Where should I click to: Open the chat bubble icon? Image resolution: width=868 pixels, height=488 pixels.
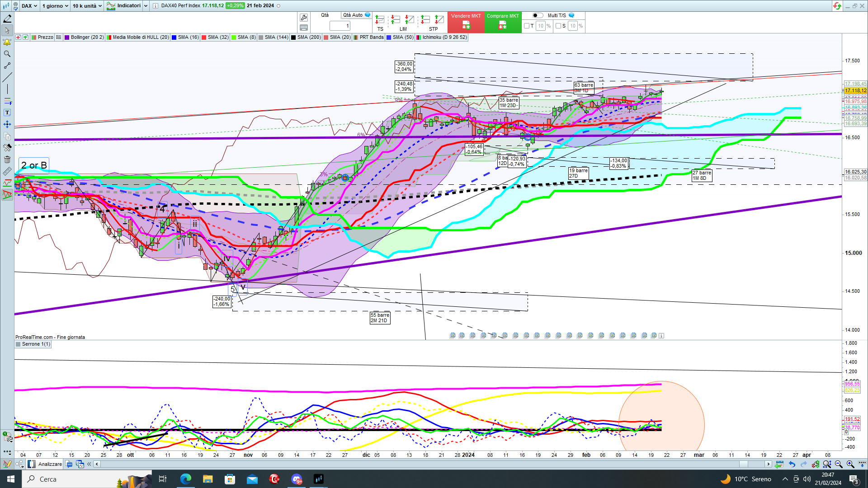pyautogui.click(x=69, y=464)
